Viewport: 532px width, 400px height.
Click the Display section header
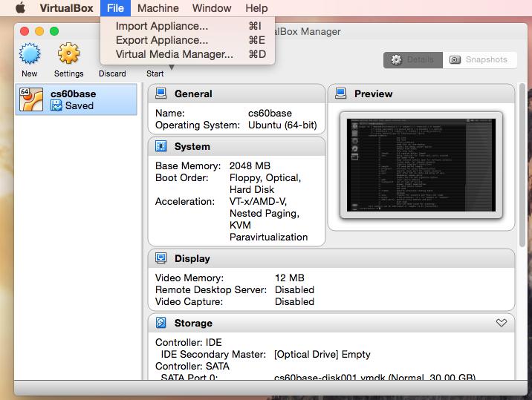(331, 258)
